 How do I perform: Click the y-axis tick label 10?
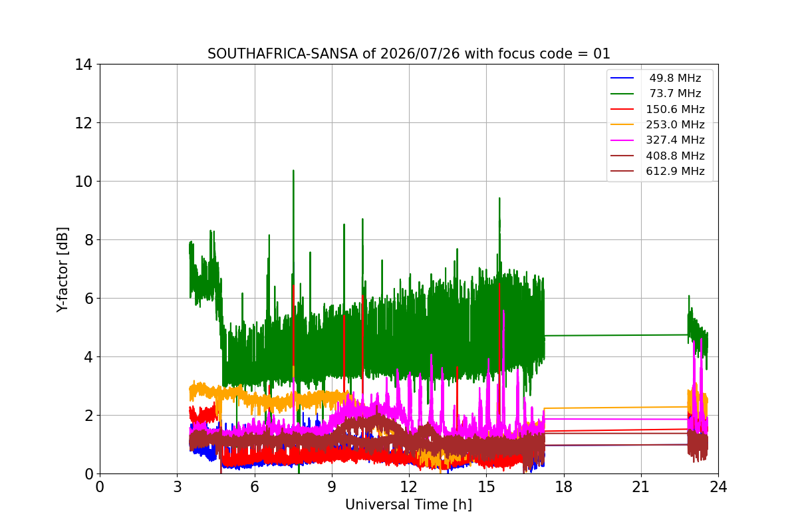tap(83, 182)
